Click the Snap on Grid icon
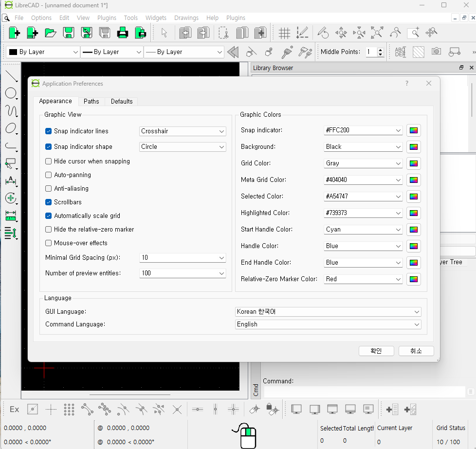Screen dimensions: 476x449 [69, 410]
